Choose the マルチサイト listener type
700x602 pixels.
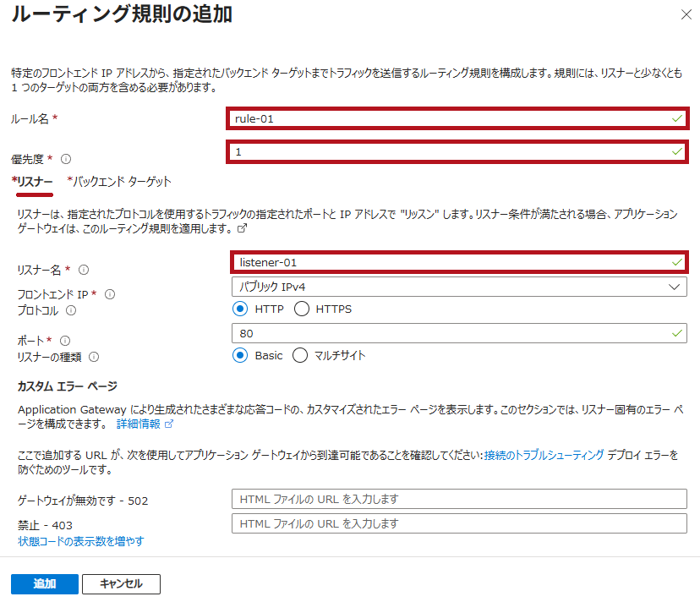click(299, 356)
